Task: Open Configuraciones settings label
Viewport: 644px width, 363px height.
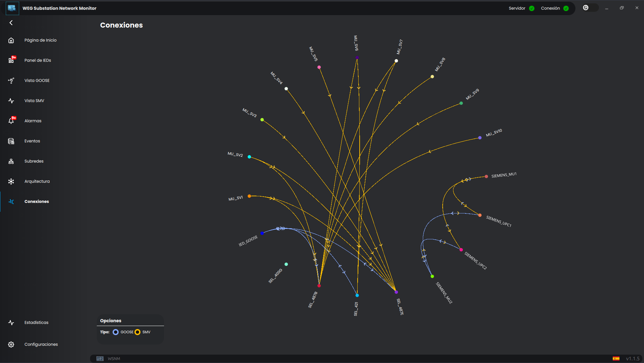Action: tap(41, 345)
